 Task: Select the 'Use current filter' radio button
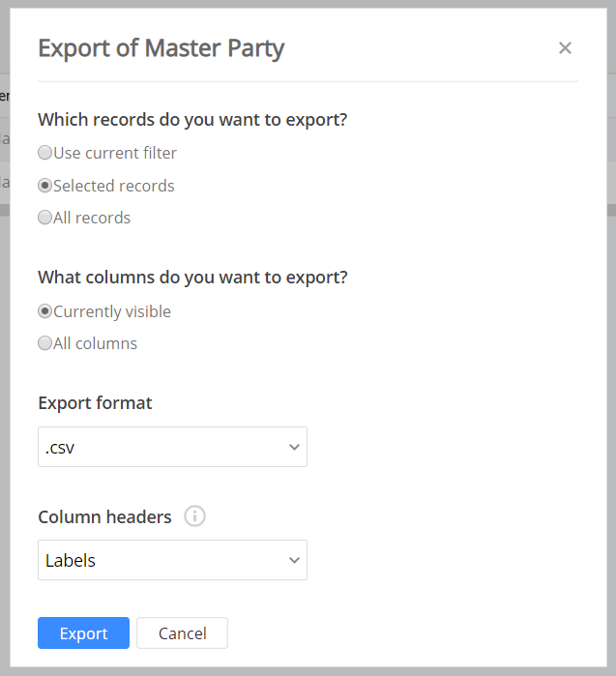click(x=45, y=153)
